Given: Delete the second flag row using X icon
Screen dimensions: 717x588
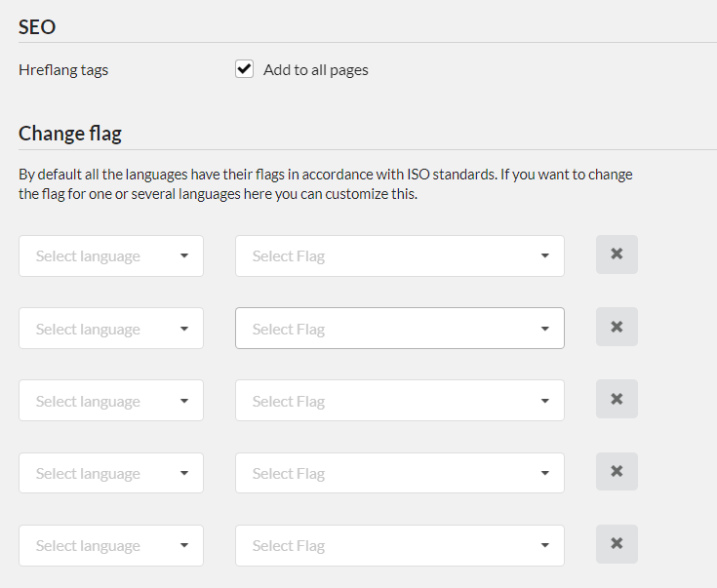Looking at the screenshot, I should (617, 327).
